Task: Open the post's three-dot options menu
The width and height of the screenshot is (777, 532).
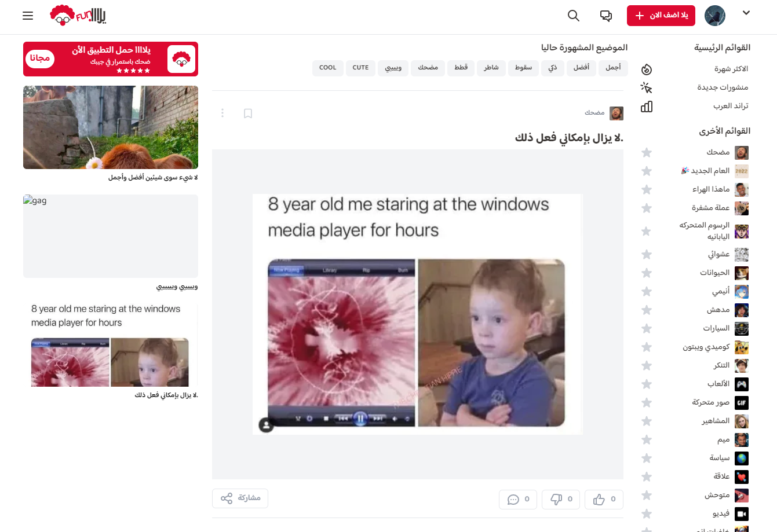Action: coord(222,113)
